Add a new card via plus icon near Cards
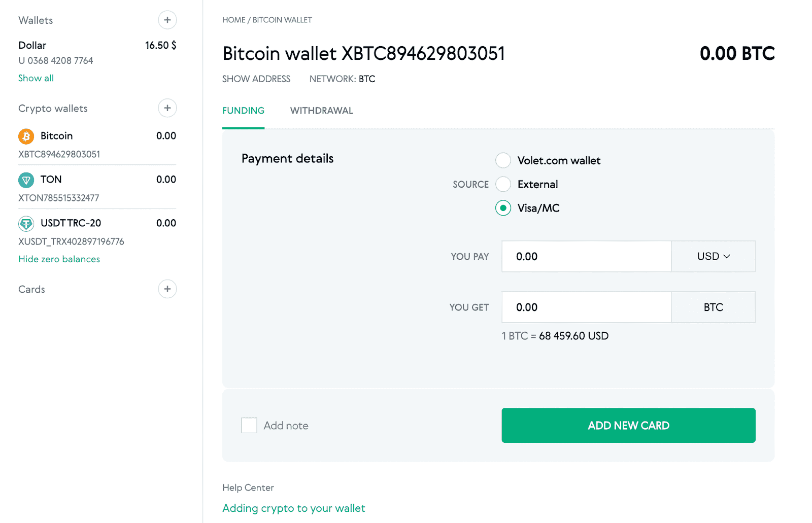The image size is (812, 523). [x=167, y=289]
